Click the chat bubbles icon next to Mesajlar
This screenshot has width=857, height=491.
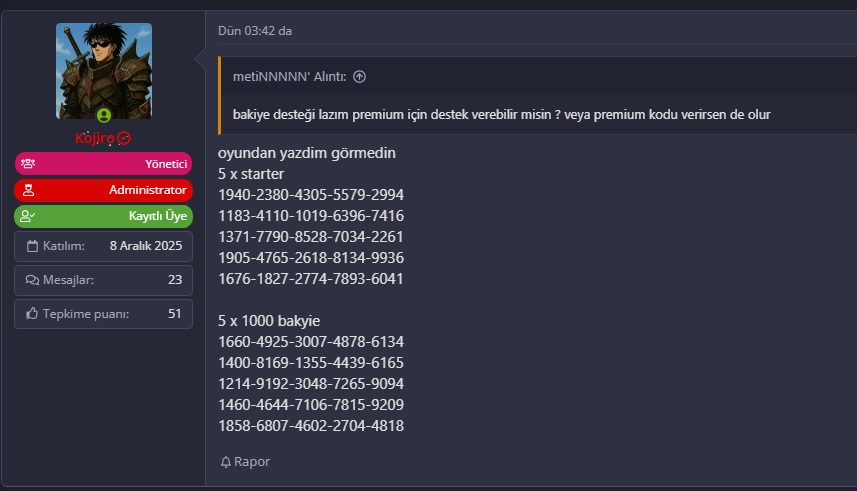coord(32,280)
